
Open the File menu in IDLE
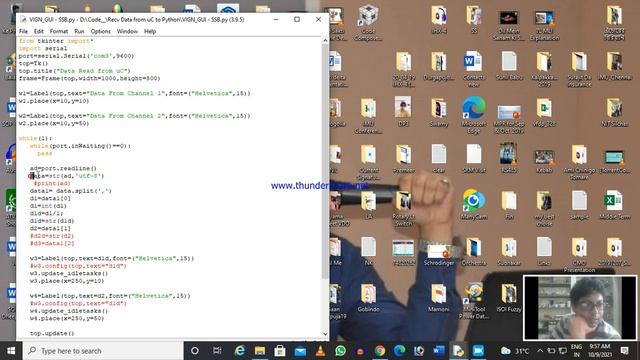[23, 31]
